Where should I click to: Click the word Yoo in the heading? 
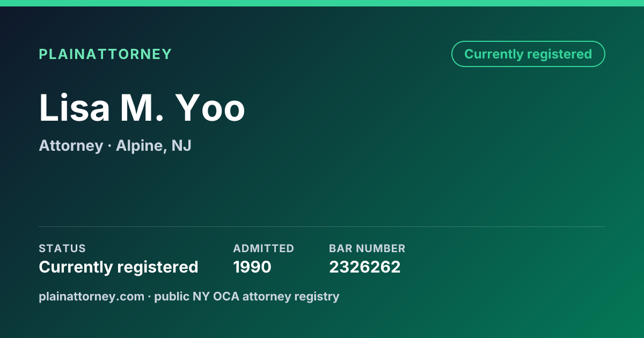coord(210,108)
